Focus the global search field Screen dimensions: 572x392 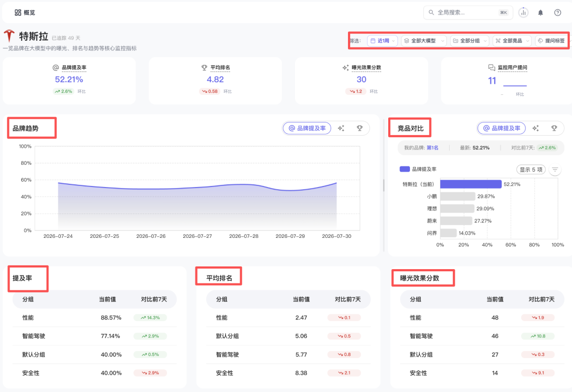tap(468, 12)
